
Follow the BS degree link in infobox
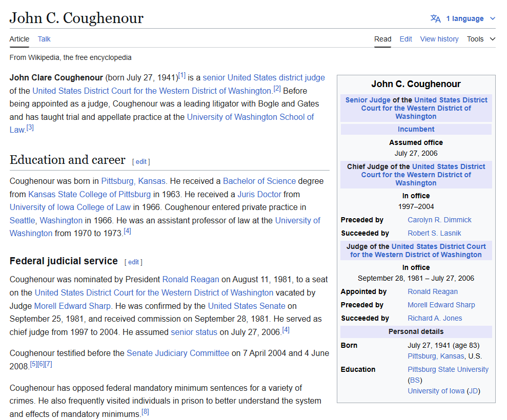coord(415,380)
